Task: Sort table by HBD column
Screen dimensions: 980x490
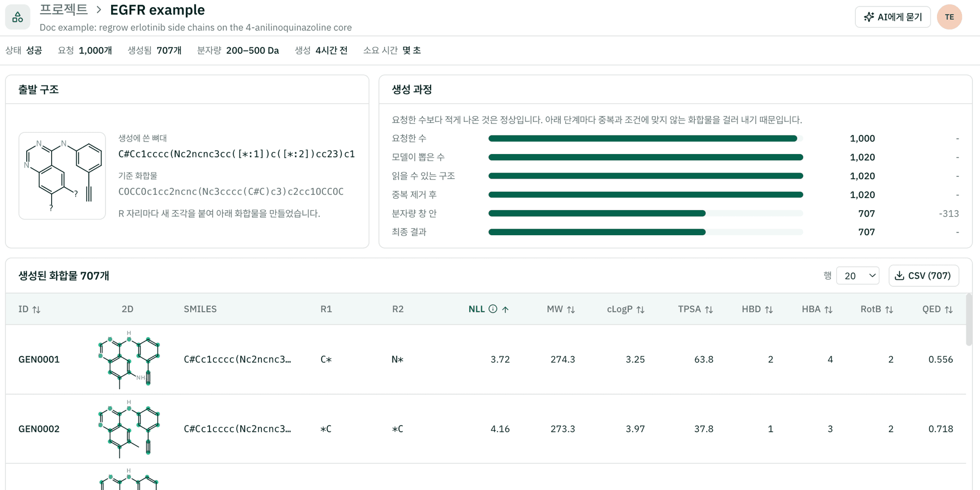Action: (x=757, y=309)
